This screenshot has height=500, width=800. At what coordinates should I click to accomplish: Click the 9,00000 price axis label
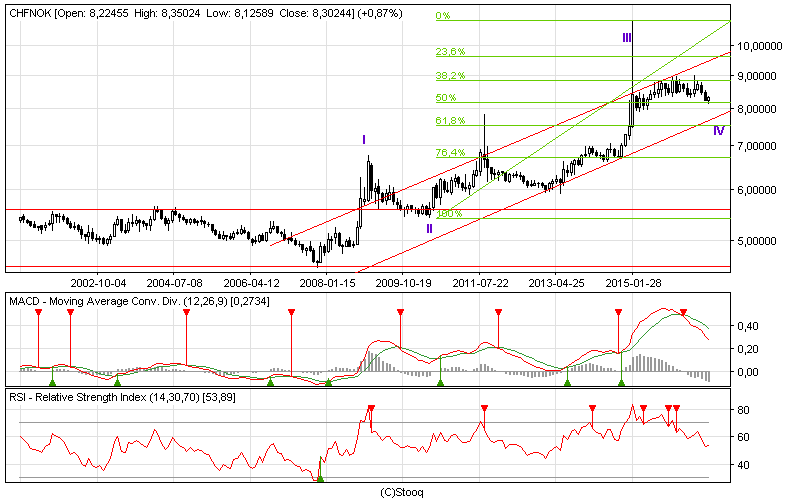click(757, 77)
